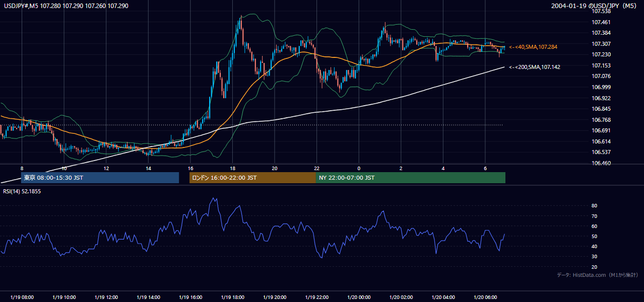Click the RSI 30 level label

(595, 257)
